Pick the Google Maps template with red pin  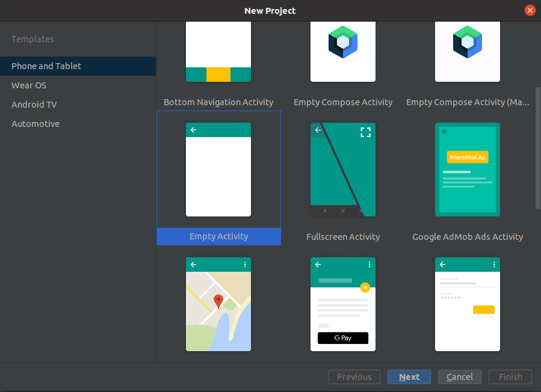[x=218, y=304]
